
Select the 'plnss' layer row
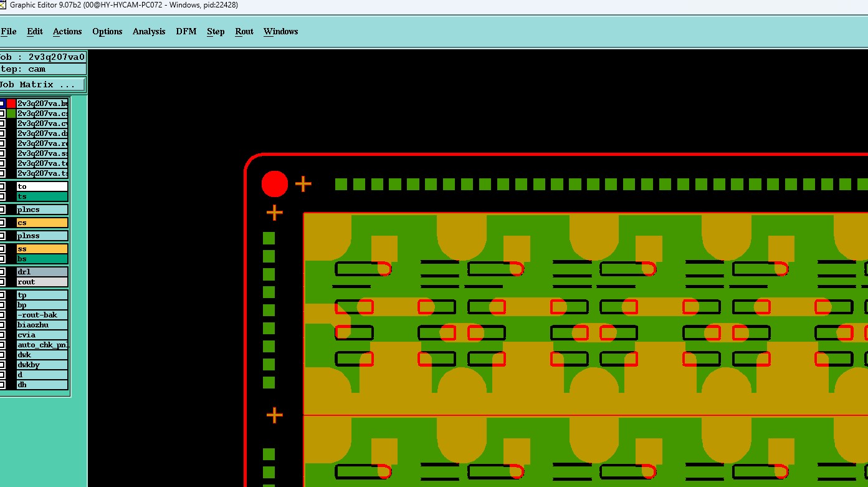[42, 236]
